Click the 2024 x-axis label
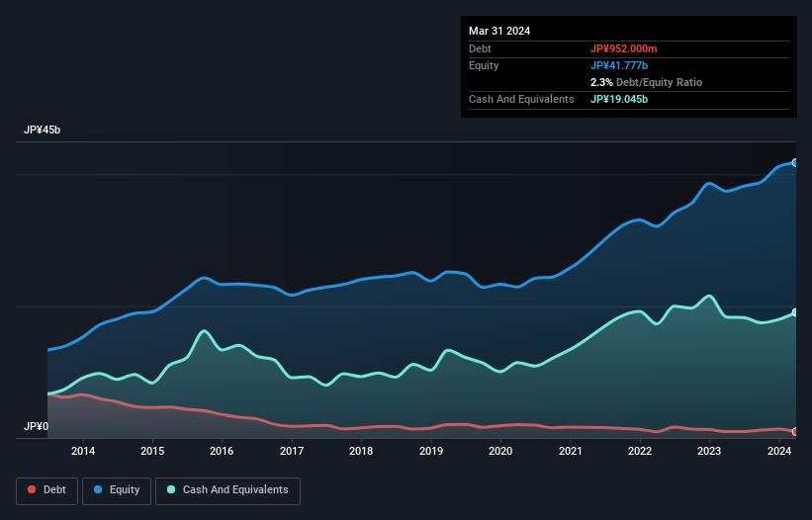This screenshot has width=812, height=520. pos(778,451)
